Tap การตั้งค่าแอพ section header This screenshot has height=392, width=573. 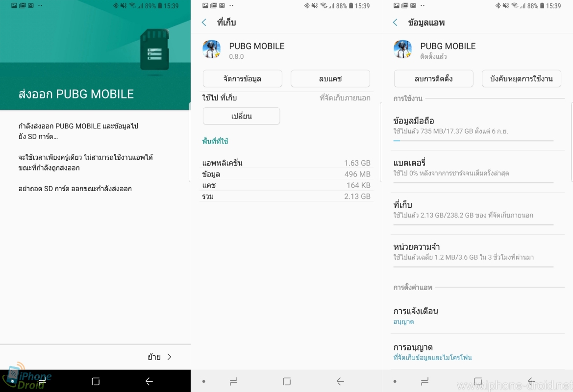click(413, 288)
